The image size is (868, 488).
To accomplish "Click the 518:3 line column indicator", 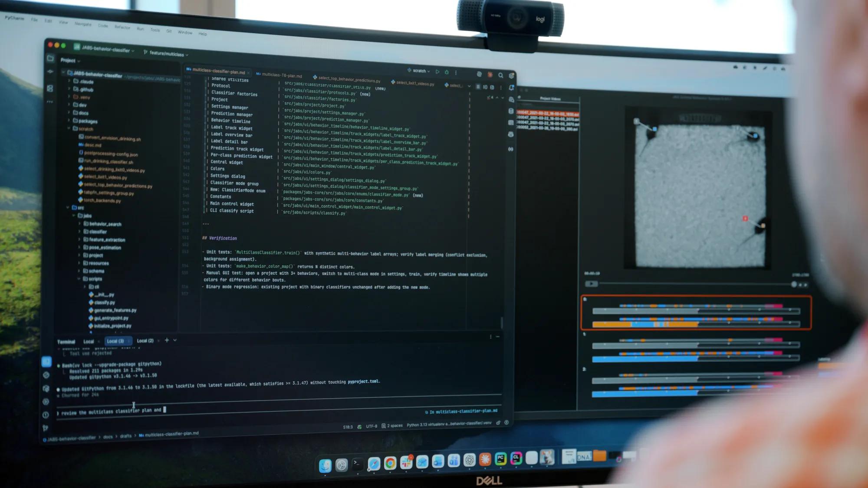I will point(348,427).
